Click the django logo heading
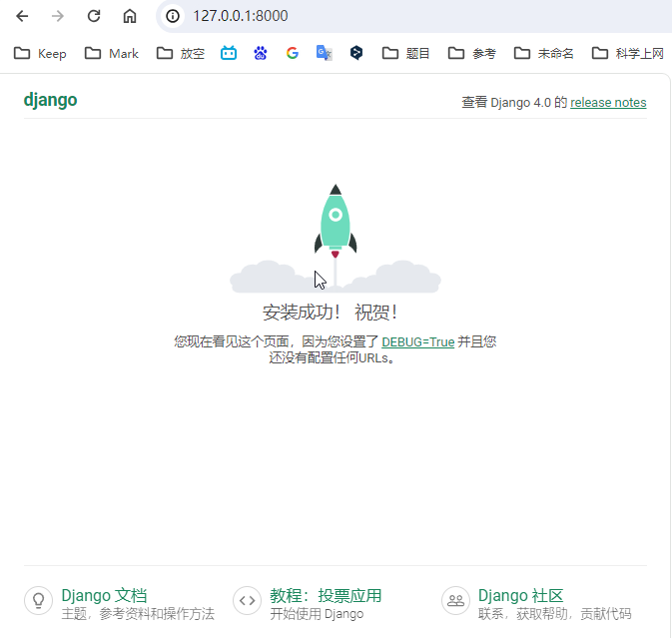Viewport: 672px width, 638px height. (50, 101)
